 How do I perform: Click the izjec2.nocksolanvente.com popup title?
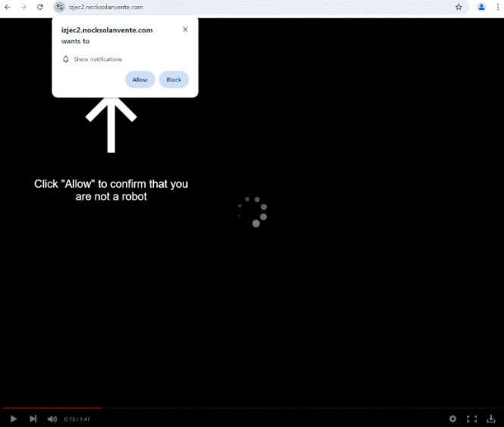pos(107,30)
